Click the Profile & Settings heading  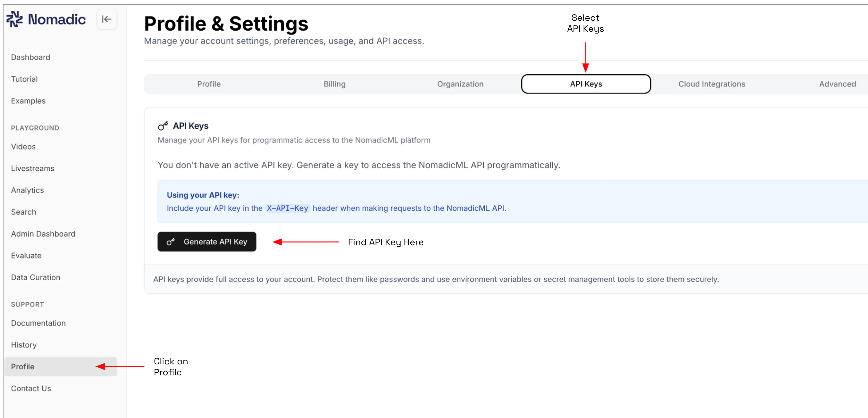(226, 24)
